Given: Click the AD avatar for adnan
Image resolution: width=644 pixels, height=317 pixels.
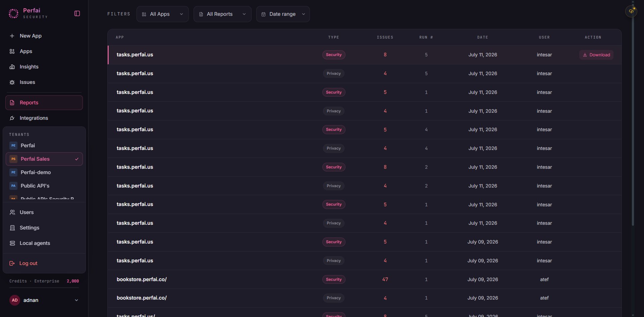Looking at the screenshot, I should click(x=15, y=300).
